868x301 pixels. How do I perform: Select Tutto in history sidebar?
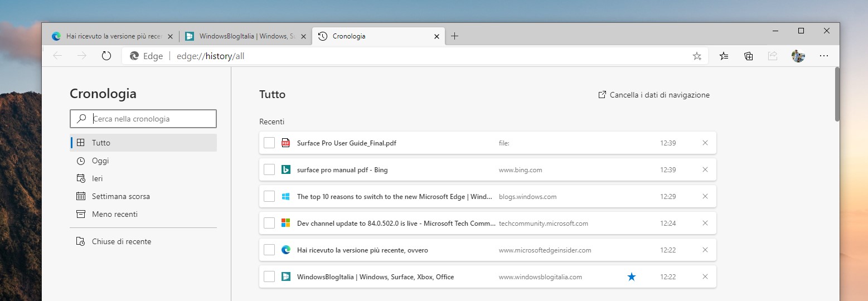[143, 143]
